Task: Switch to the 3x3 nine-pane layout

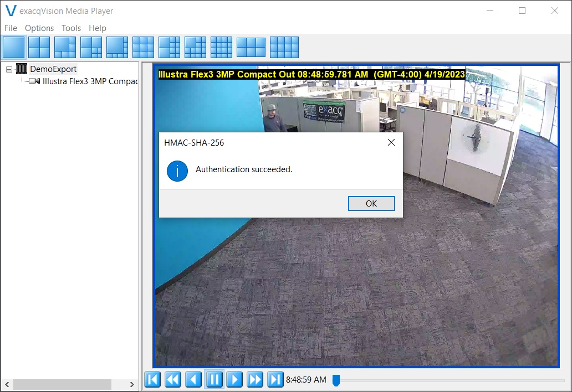Action: click(x=143, y=48)
